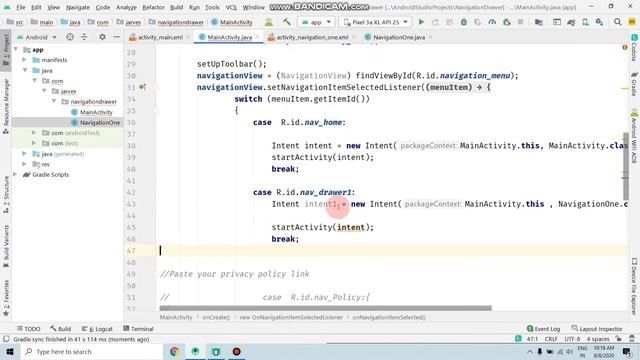The width and height of the screenshot is (640, 360).
Task: Click the Debug app bug icon
Action: [x=464, y=22]
